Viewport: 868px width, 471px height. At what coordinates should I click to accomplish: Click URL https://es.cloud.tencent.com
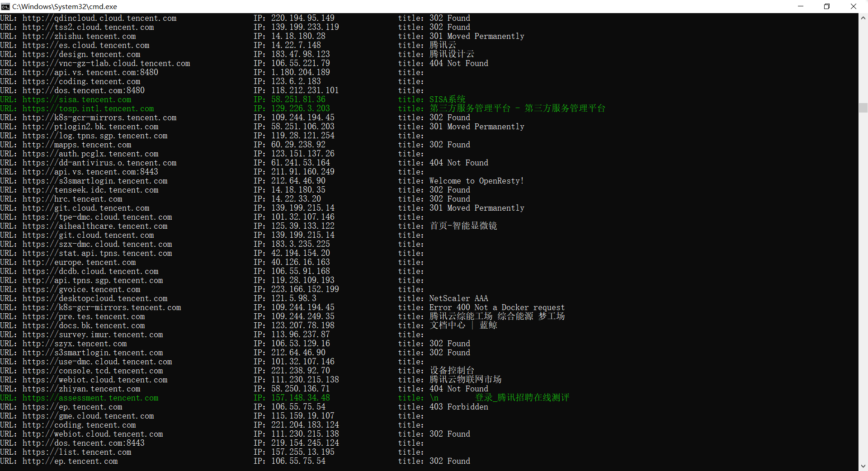click(86, 45)
